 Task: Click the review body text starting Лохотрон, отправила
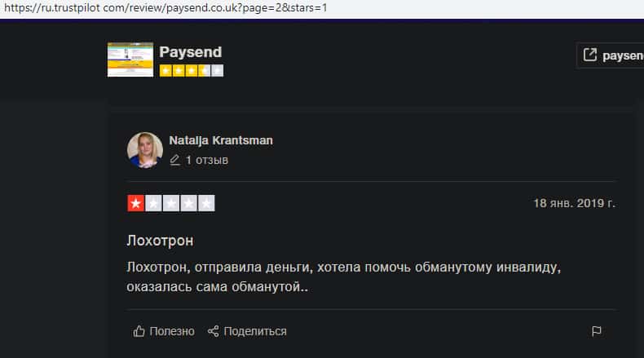pyautogui.click(x=343, y=276)
